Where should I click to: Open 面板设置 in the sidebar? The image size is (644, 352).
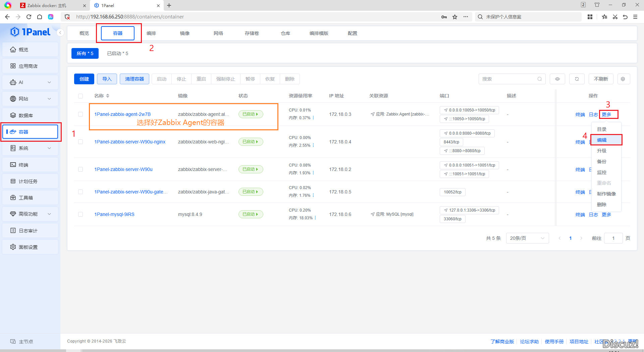tap(30, 247)
